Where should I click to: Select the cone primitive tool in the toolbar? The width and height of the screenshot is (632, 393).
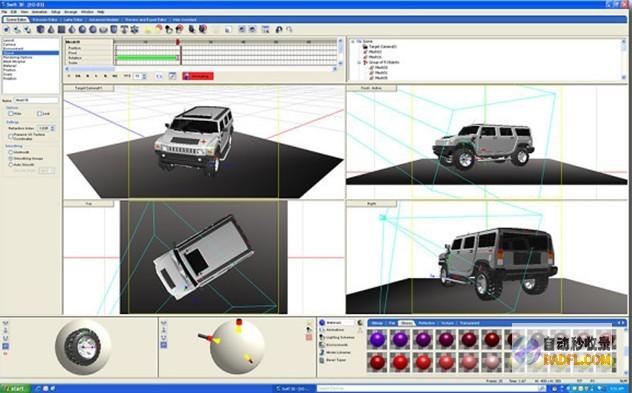(x=51, y=29)
